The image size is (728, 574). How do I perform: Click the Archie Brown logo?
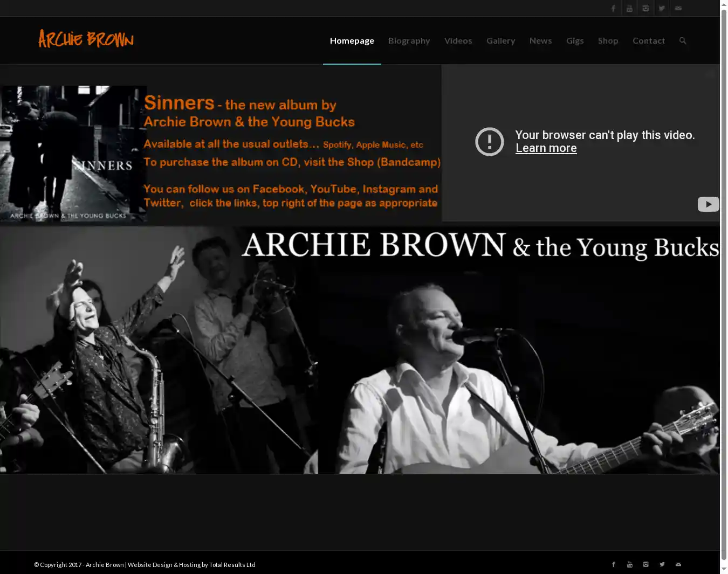86,39
